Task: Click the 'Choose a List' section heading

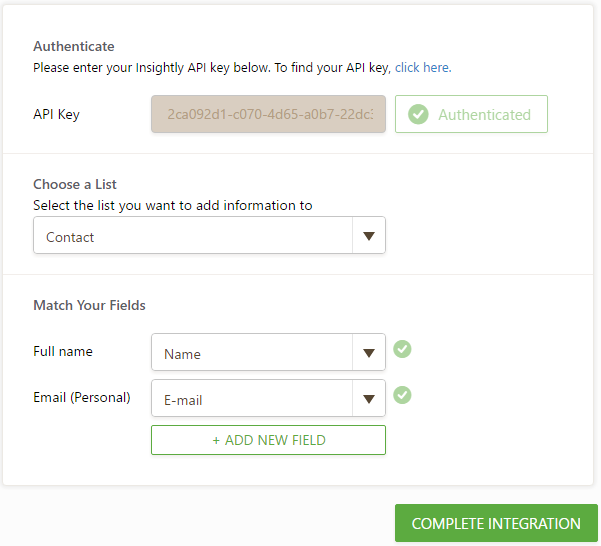Action: coord(75,184)
